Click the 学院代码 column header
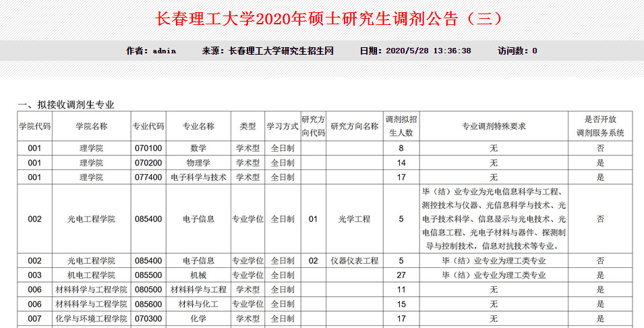 (x=35, y=126)
